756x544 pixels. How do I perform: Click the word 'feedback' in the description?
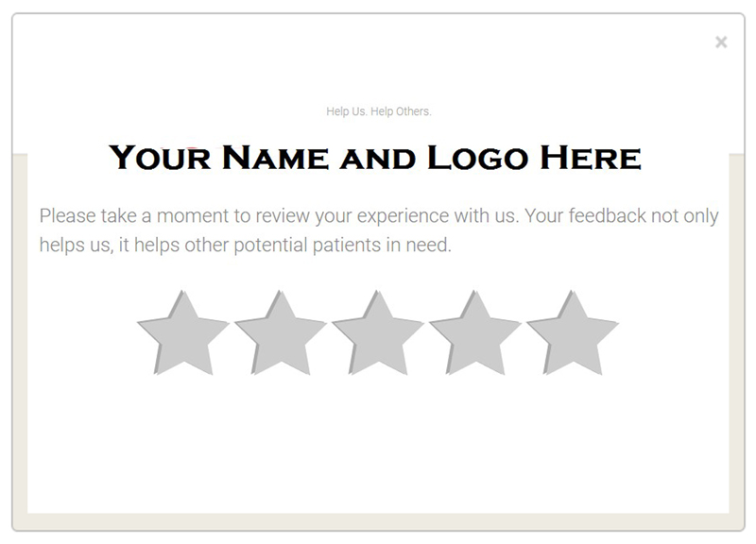tap(607, 215)
